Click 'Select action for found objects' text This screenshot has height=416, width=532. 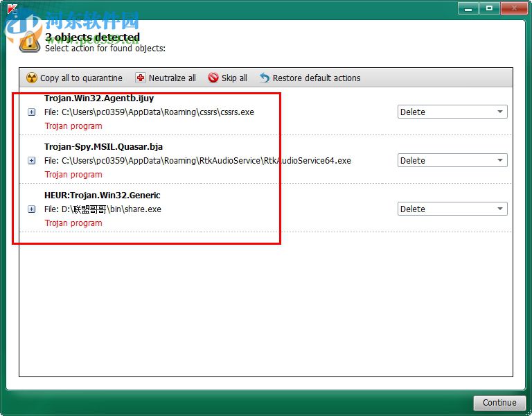pyautogui.click(x=105, y=49)
